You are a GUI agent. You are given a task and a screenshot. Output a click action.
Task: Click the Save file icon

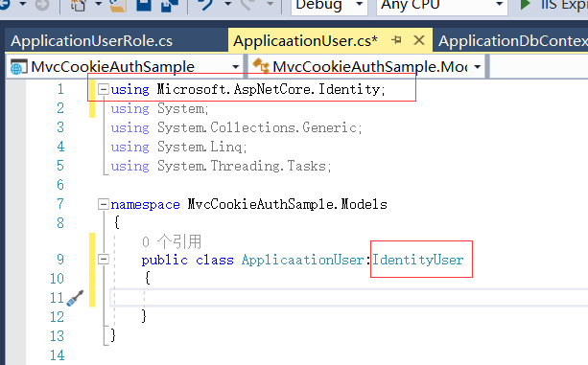coord(143,5)
